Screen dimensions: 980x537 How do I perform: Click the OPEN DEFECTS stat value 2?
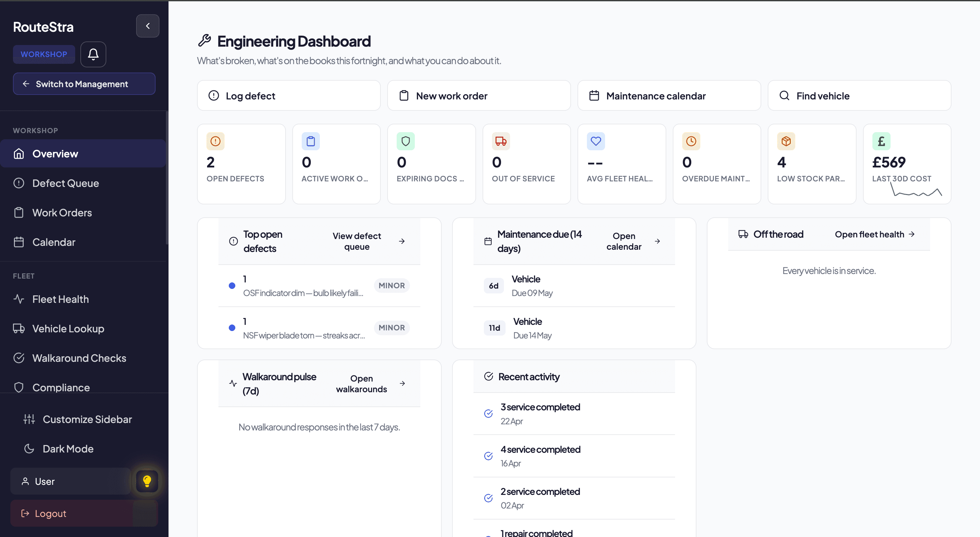tap(211, 162)
